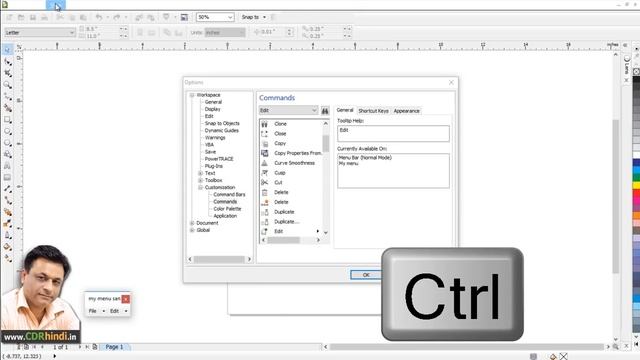Screen dimensions: 640x360
Task: Expand the Document tree node
Action: pyautogui.click(x=192, y=223)
